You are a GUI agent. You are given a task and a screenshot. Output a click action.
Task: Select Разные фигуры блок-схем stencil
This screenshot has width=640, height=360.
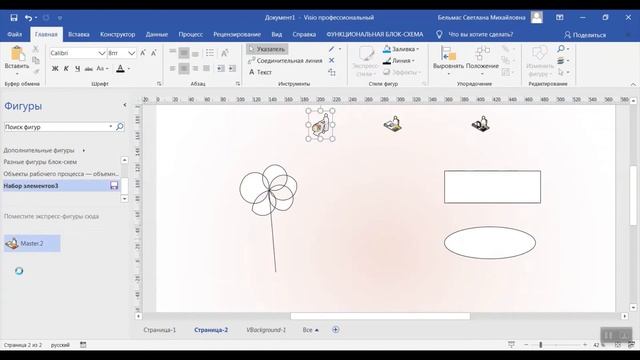pos(40,162)
